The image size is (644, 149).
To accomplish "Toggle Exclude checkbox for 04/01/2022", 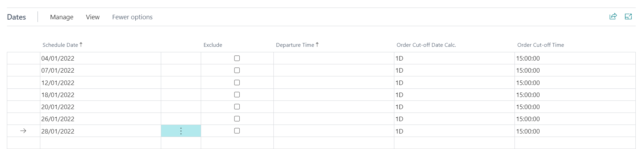I will tap(237, 58).
